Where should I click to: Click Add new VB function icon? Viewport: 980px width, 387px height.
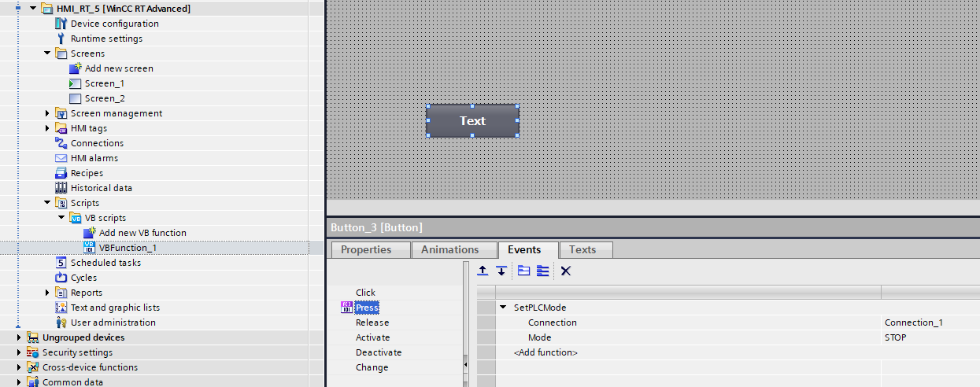coord(89,233)
